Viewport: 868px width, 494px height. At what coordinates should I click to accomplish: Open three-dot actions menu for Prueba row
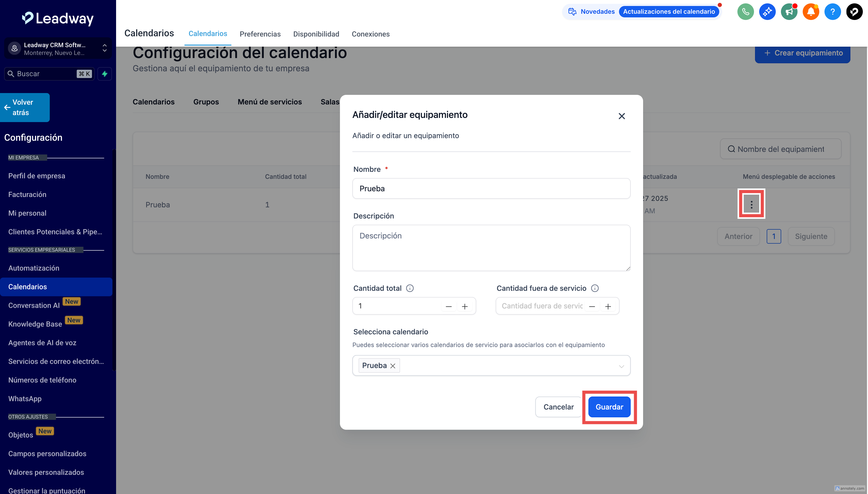tap(751, 204)
